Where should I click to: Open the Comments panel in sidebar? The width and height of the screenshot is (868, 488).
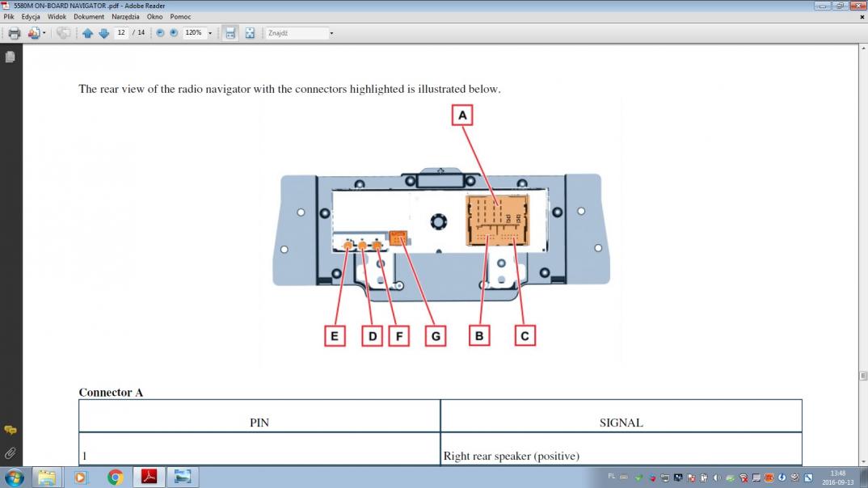[x=10, y=430]
